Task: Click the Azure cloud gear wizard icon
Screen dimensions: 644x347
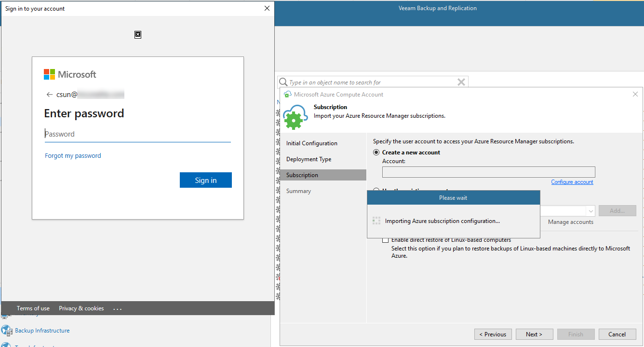Action: [295, 117]
